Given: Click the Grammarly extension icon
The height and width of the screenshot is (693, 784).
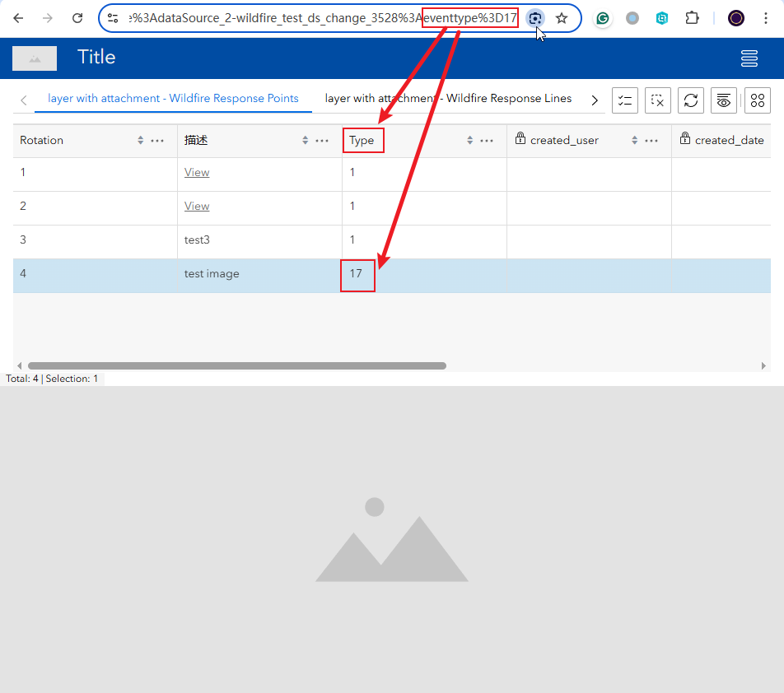Looking at the screenshot, I should [x=602, y=17].
